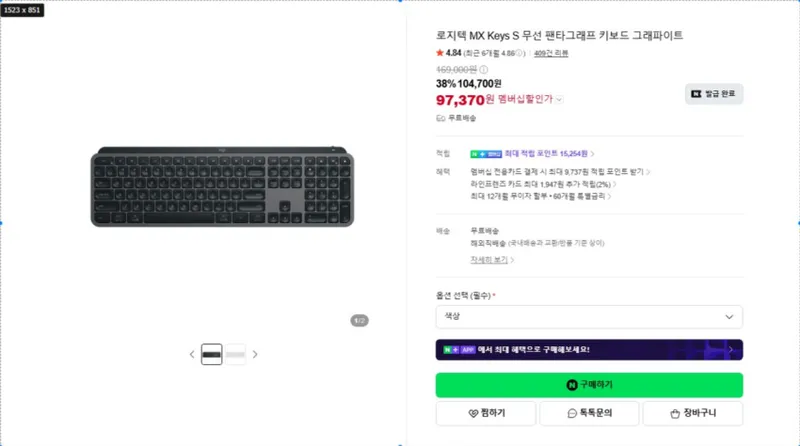
Task: Show next product image with right arrow
Action: (x=255, y=354)
